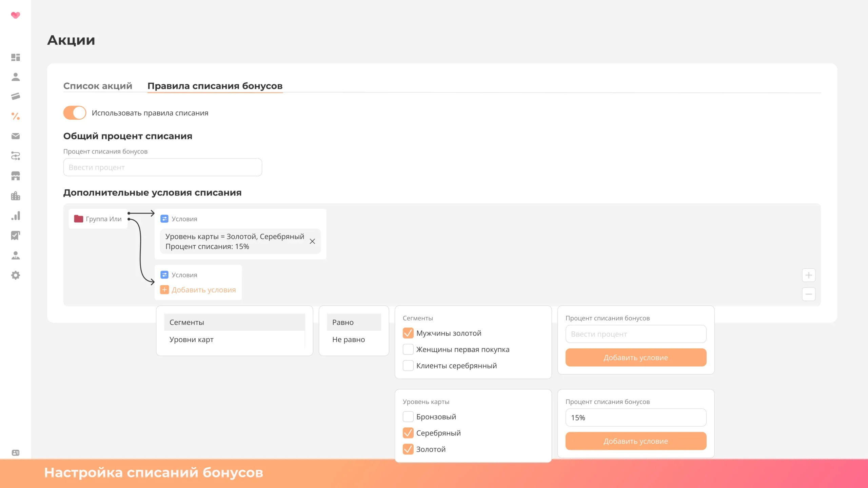
Task: Select the Сегменты option in the list
Action: 187,322
